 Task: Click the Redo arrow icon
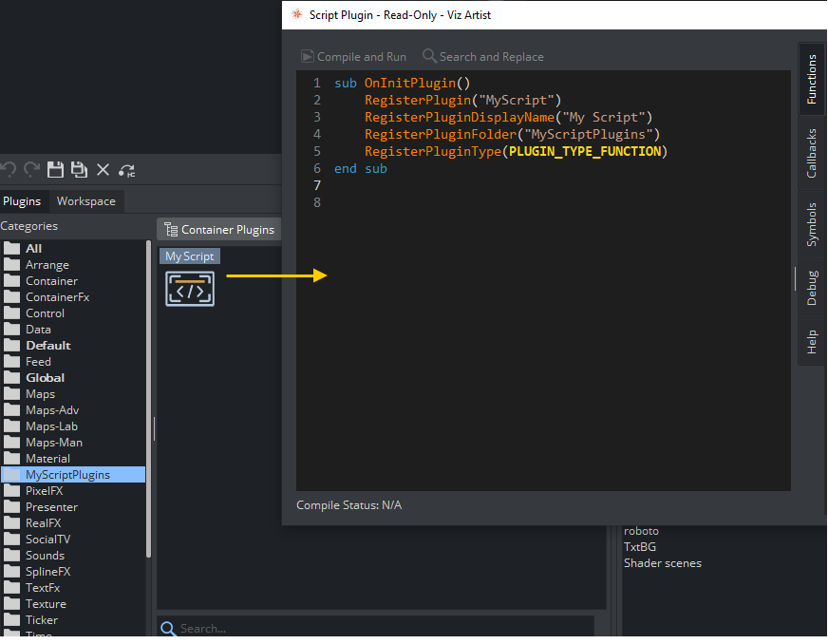pyautogui.click(x=32, y=170)
